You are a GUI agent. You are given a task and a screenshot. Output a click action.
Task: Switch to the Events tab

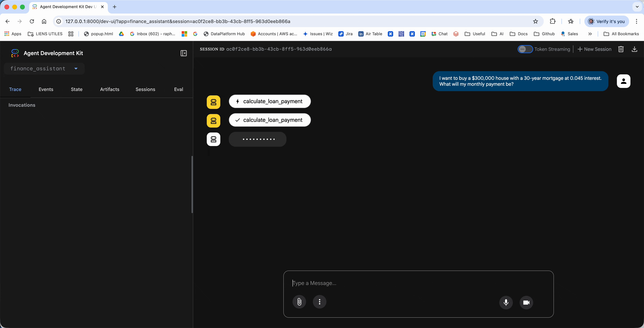click(x=46, y=89)
